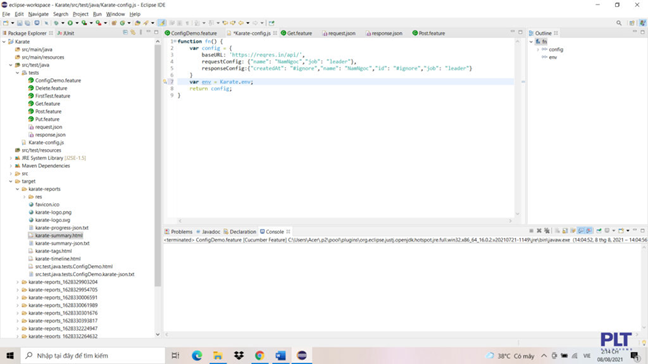Collapse the tests package
648x364 pixels.
coord(18,73)
